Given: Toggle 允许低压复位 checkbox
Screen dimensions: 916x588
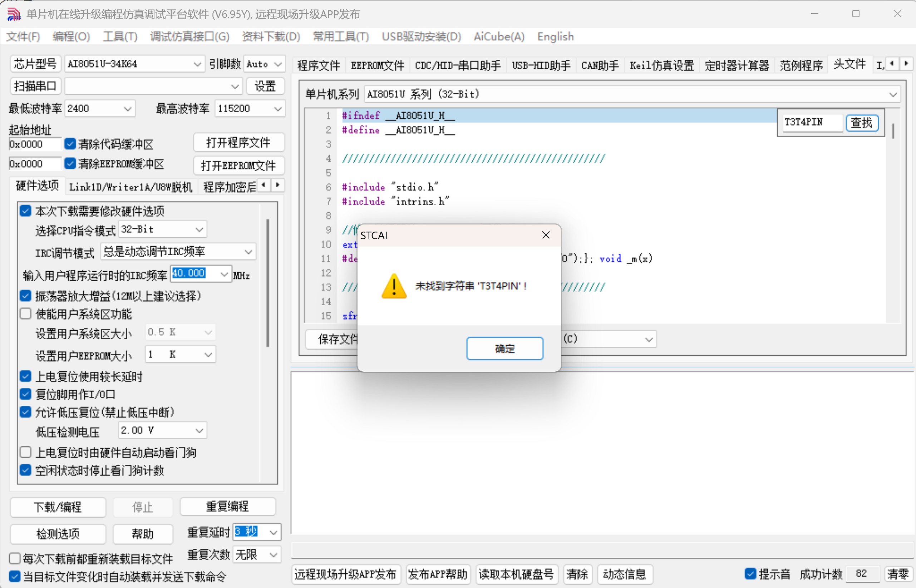Looking at the screenshot, I should 26,412.
